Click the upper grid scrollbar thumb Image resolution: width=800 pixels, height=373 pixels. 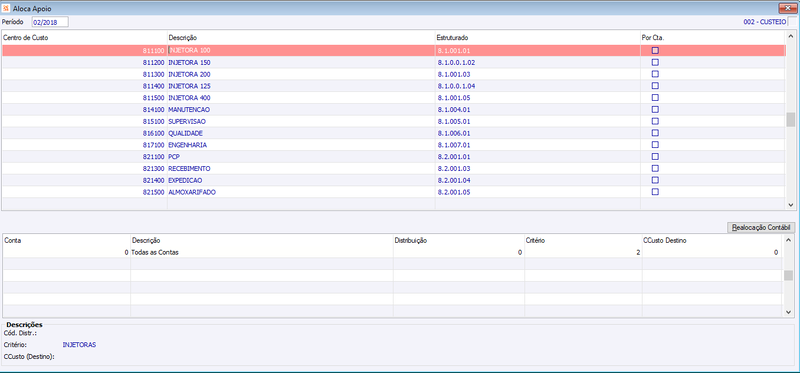(x=790, y=119)
